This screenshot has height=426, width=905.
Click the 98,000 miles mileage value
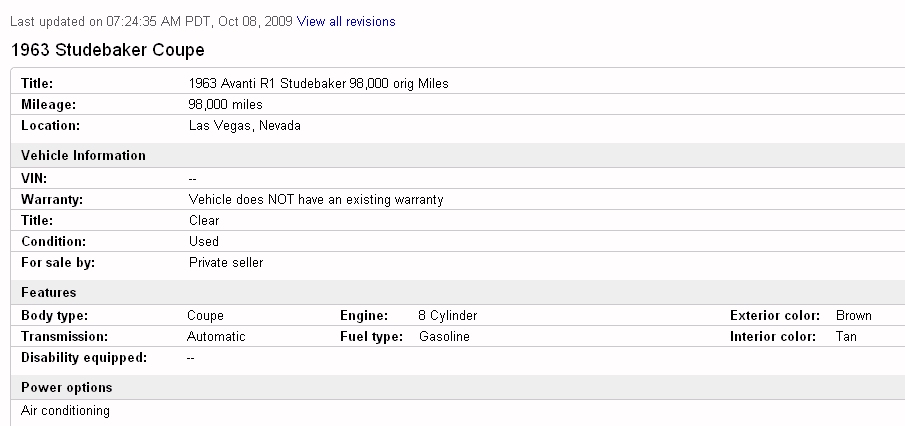click(x=226, y=104)
